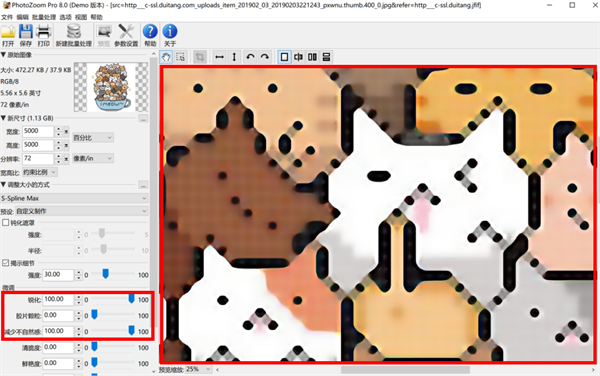The image size is (600, 376).
Task: Print using the 打印 printer icon
Action: pyautogui.click(x=43, y=35)
